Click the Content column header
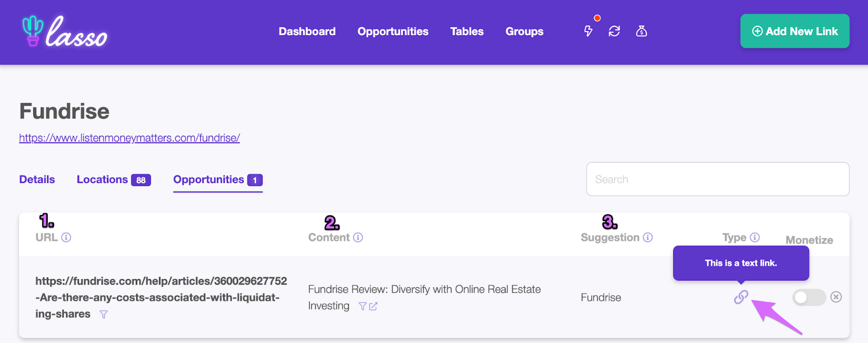The image size is (868, 343). click(329, 237)
